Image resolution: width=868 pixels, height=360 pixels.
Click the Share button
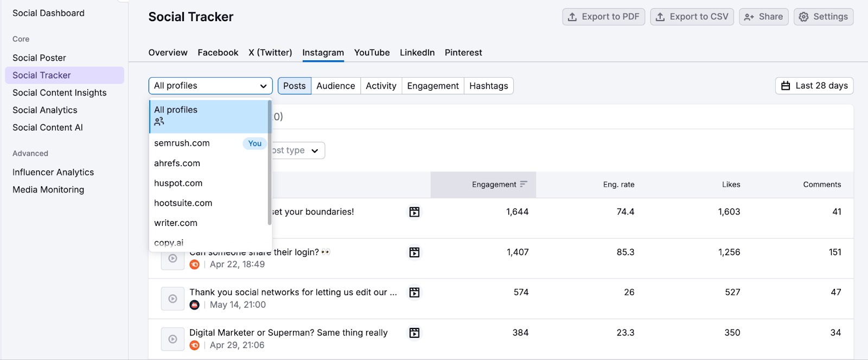(x=763, y=17)
